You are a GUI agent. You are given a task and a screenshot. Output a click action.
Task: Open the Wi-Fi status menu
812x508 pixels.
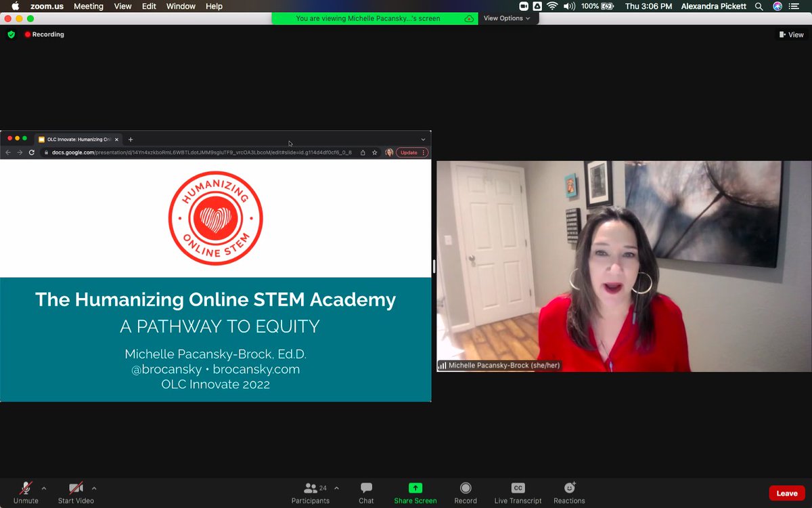pyautogui.click(x=552, y=6)
